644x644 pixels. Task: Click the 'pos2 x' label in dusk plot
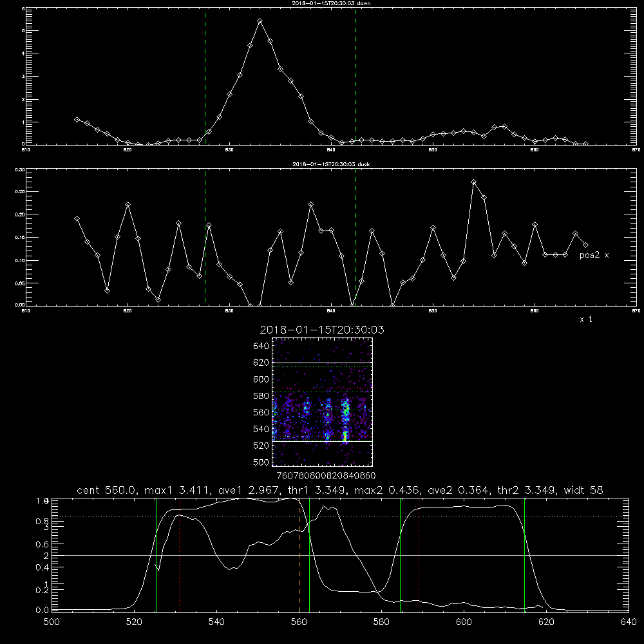(594, 255)
